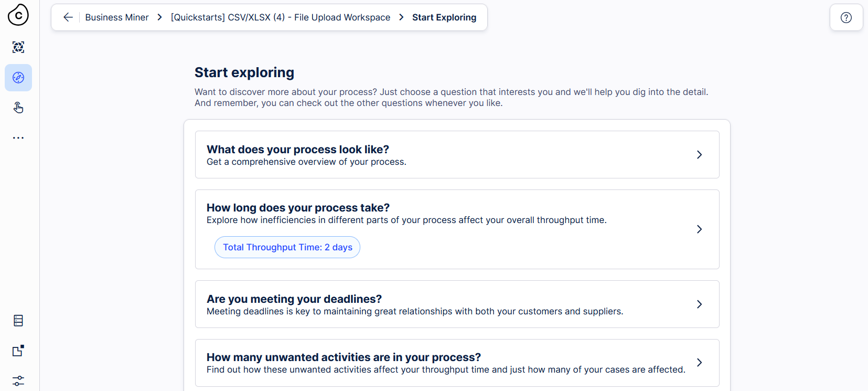Select the Start Exploring breadcrumb item
Viewport: 868px width, 391px height.
(x=444, y=17)
